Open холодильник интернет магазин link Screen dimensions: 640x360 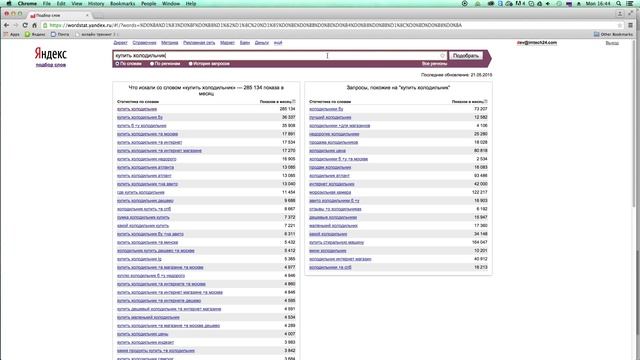pyautogui.click(x=340, y=259)
